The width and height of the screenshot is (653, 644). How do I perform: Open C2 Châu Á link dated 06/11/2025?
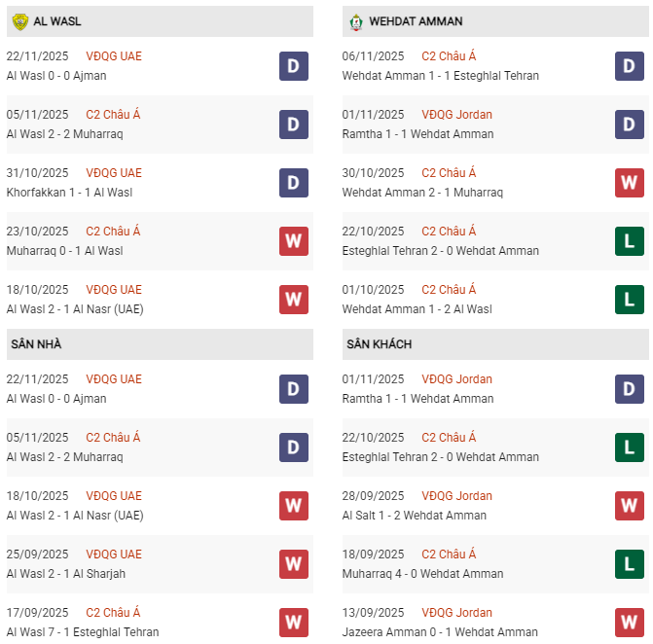point(449,56)
